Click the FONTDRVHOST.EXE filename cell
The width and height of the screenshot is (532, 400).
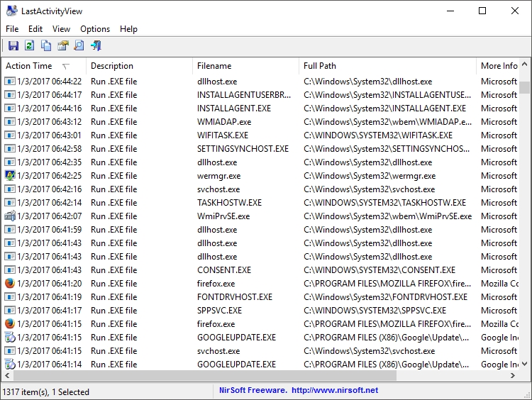[235, 297]
